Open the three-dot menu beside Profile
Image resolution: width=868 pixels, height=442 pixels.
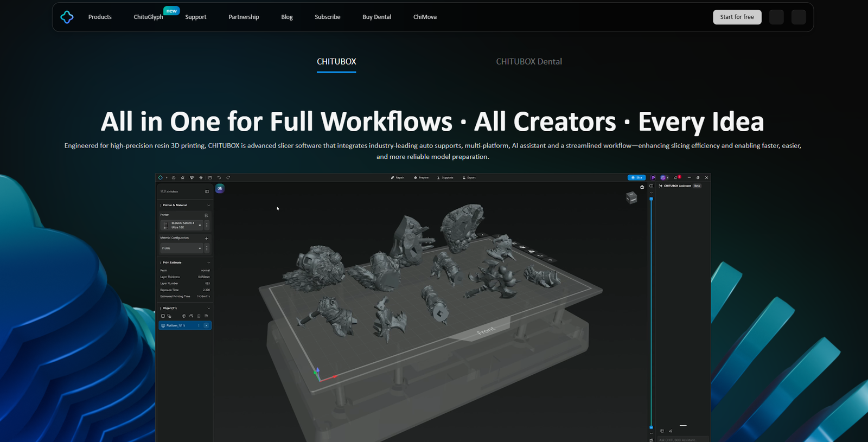point(207,248)
